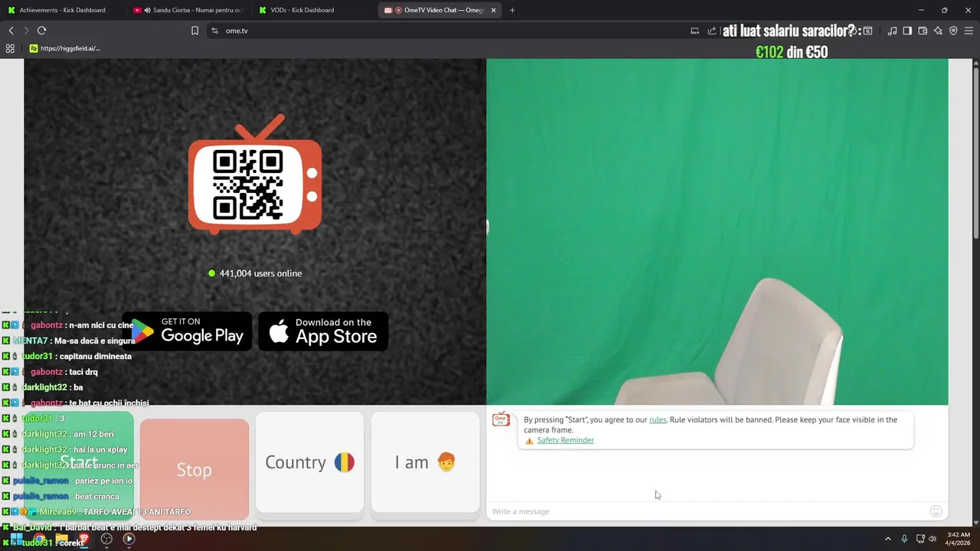Click the green screen webcam preview
Viewport: 980px width, 551px height.
point(717,232)
